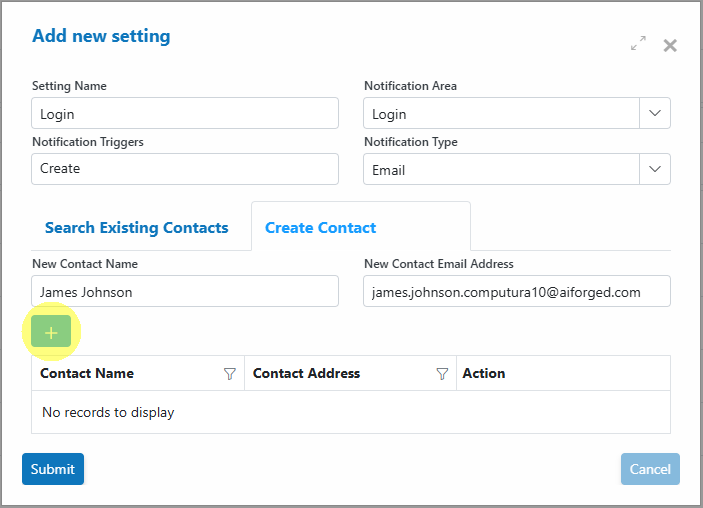Open the Contact Address column filter
This screenshot has height=508, width=703.
(x=442, y=373)
